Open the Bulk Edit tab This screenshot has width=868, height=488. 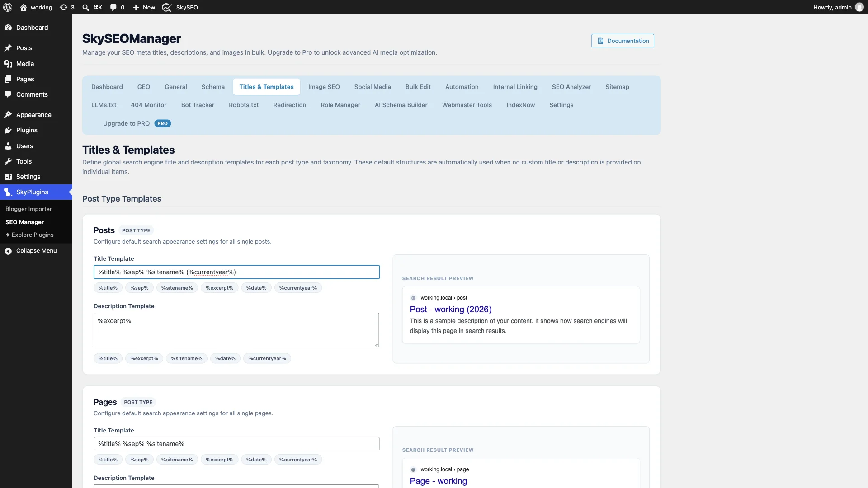coord(418,87)
